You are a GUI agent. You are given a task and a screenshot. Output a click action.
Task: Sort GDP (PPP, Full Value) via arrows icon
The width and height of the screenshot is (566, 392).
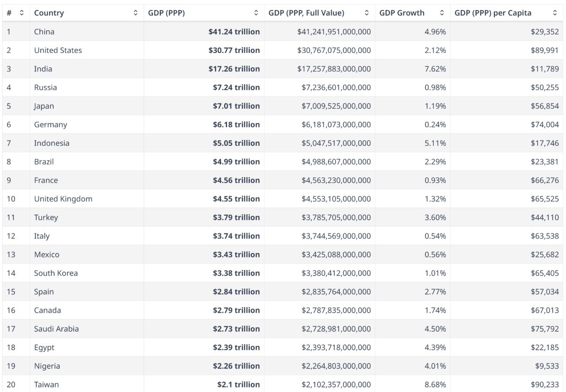coord(367,13)
